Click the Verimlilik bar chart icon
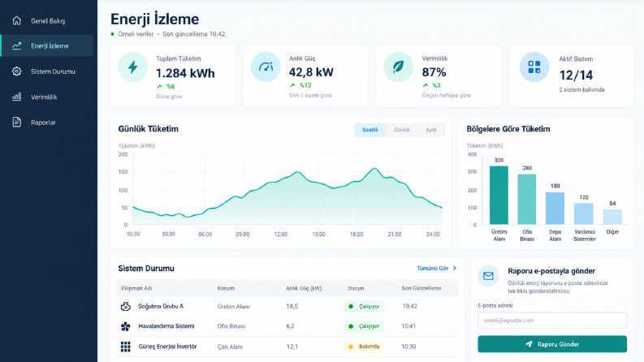 [x=16, y=97]
